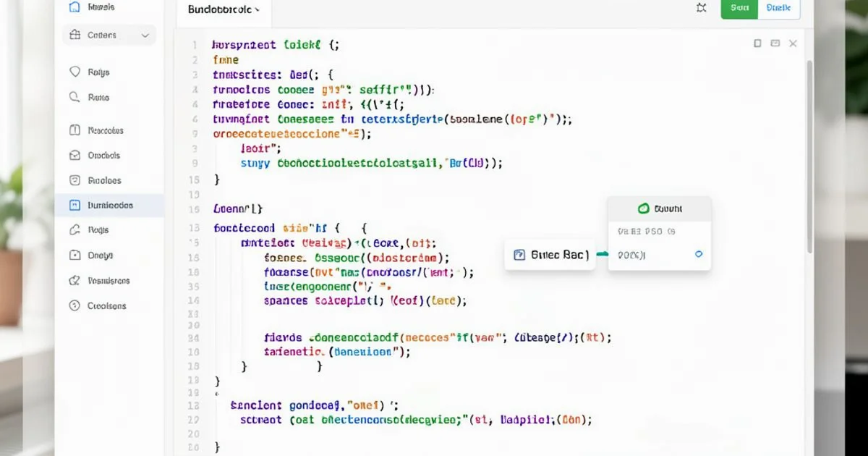Click the star icon in the top toolbar
The height and width of the screenshot is (456, 868).
pyautogui.click(x=699, y=7)
